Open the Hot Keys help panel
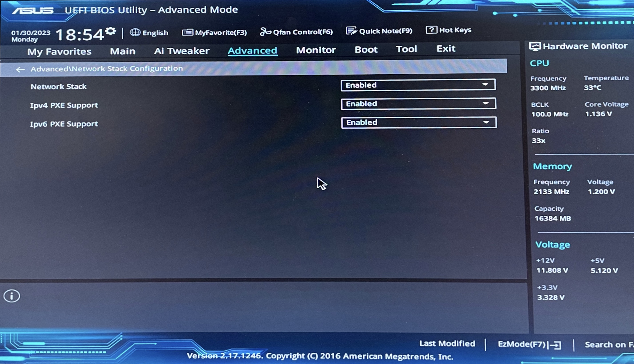Screen dimensions: 634x364 tap(449, 30)
